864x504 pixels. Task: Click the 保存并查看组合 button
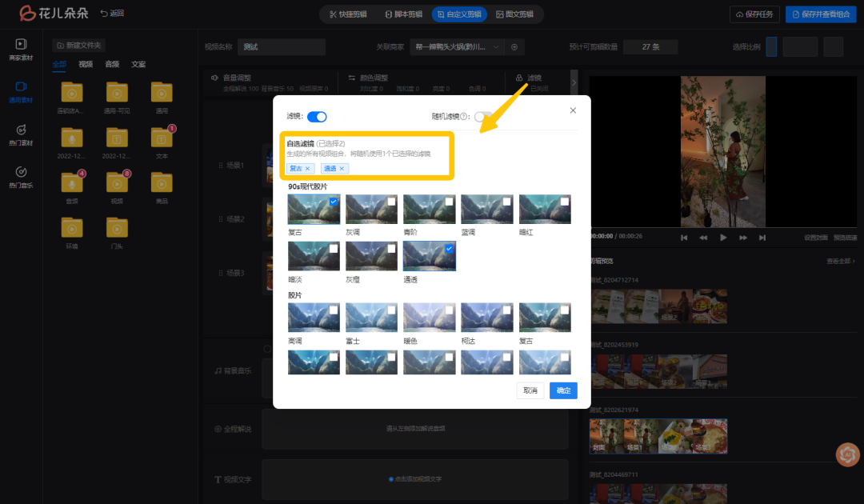tap(821, 14)
